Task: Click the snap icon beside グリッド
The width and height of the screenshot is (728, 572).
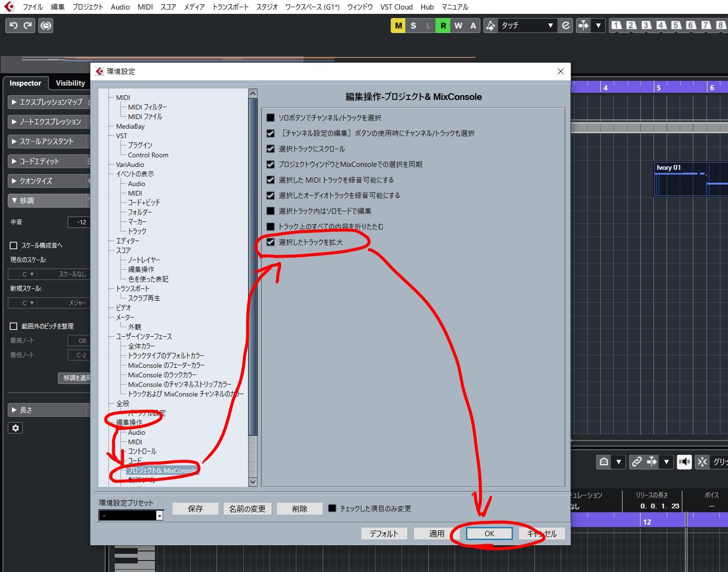Action: [702, 462]
